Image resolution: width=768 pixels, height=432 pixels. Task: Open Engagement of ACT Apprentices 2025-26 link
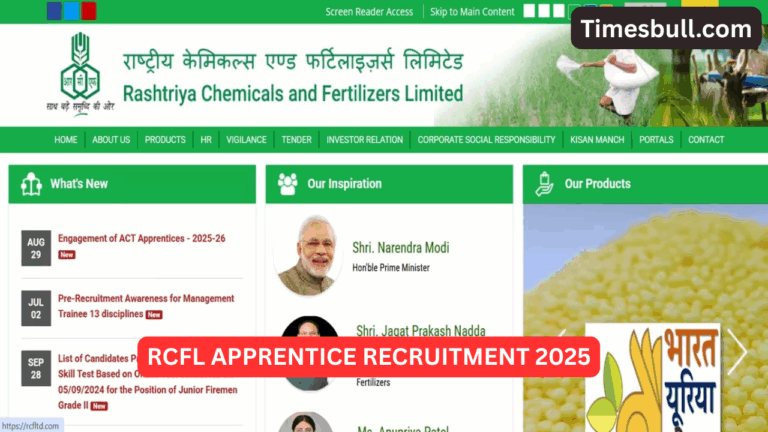142,239
